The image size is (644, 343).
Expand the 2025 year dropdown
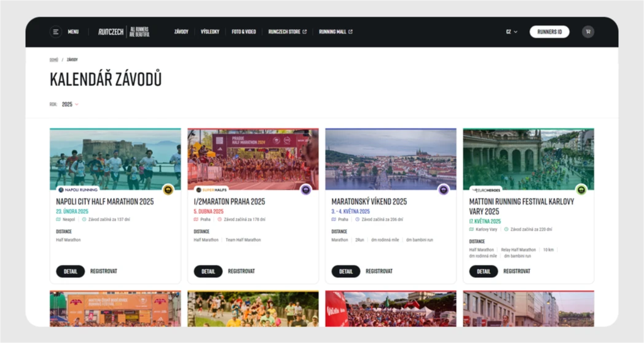click(70, 104)
